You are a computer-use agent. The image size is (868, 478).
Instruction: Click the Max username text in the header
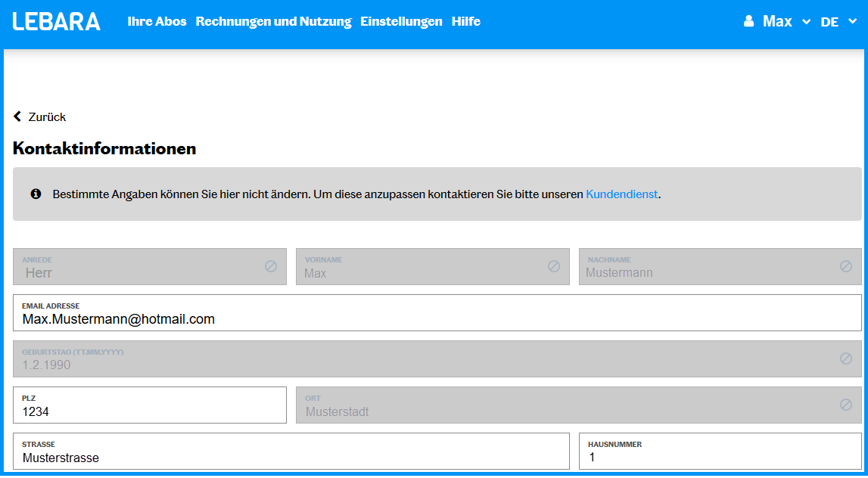coord(777,21)
